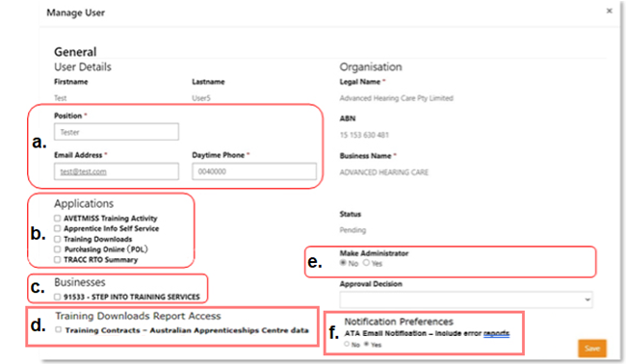Open the Approval Decision dropdown
Viewport: 626px width, 364px height.
click(466, 299)
